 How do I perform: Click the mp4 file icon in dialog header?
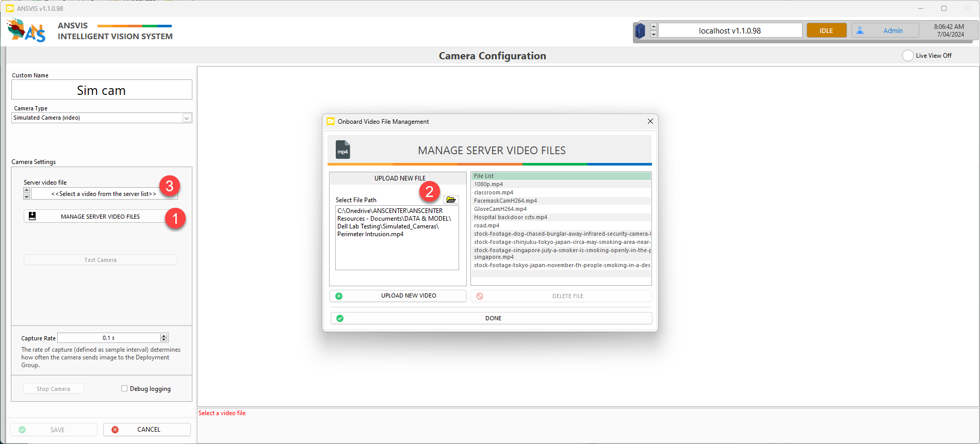(x=342, y=150)
